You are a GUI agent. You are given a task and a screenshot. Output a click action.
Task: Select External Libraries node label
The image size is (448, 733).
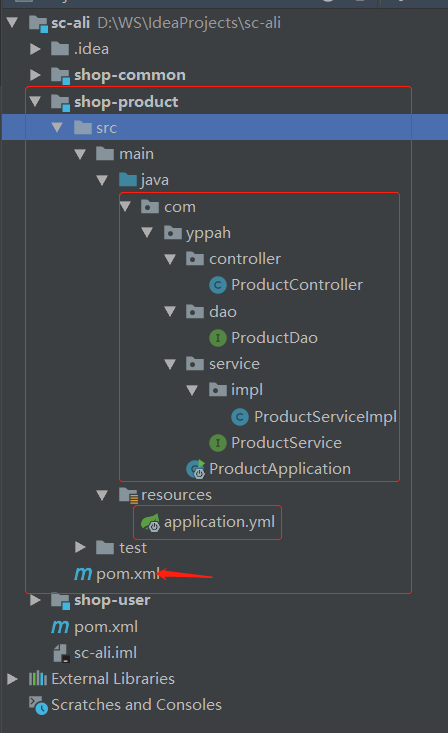[113, 679]
